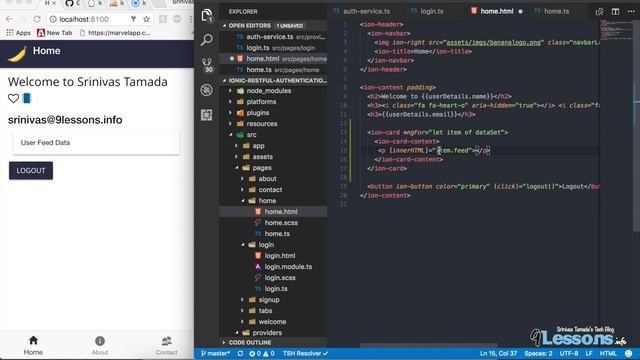Click the sync changes icon in status bar
The width and height of the screenshot is (640, 360).
point(240,353)
